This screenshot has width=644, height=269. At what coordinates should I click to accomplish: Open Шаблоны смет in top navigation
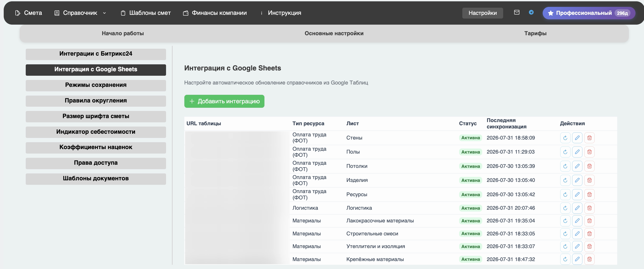pyautogui.click(x=146, y=13)
